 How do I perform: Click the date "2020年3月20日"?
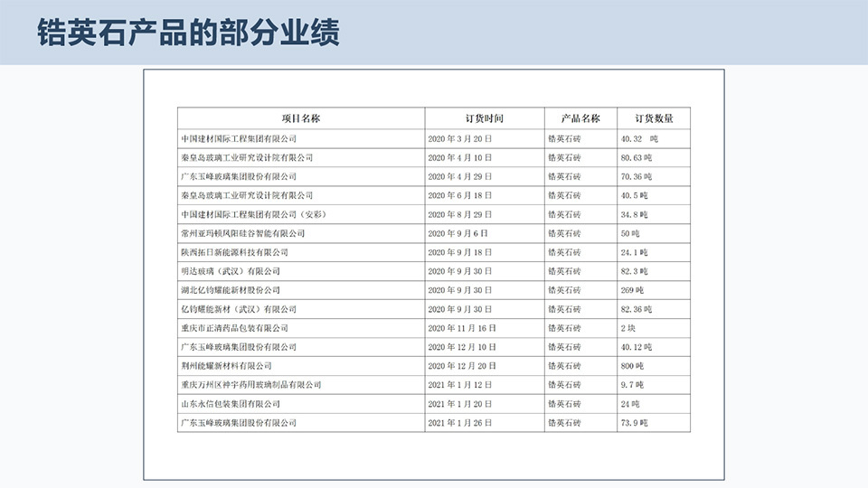[x=460, y=139]
